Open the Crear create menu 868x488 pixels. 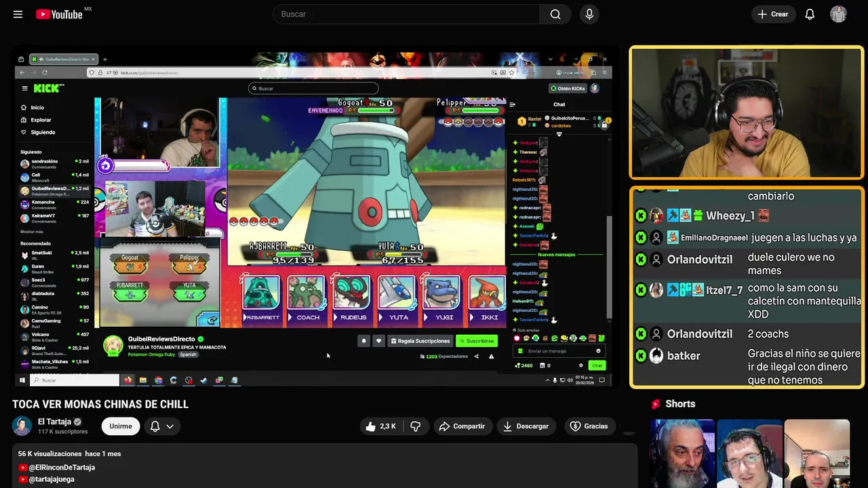(772, 14)
